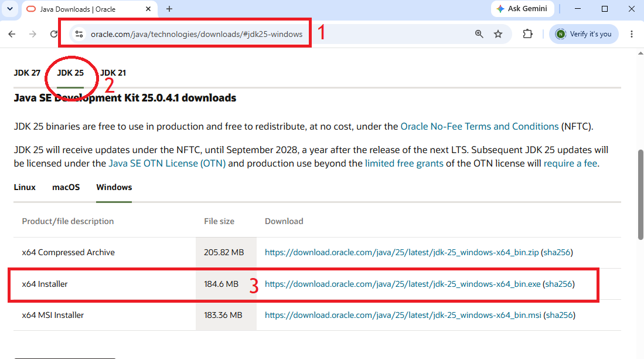
Task: Click the scrollbar up arrow
Action: pos(640,53)
